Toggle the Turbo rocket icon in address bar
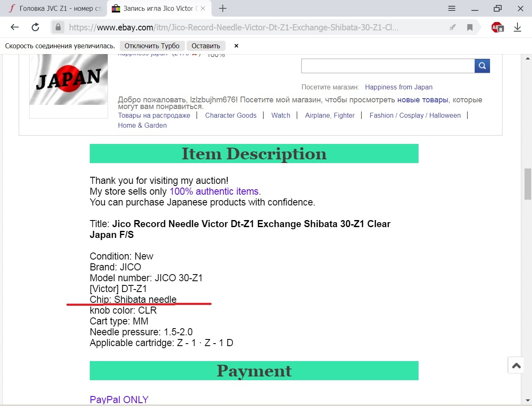Viewport: 532px width, 406px height. pos(453,27)
